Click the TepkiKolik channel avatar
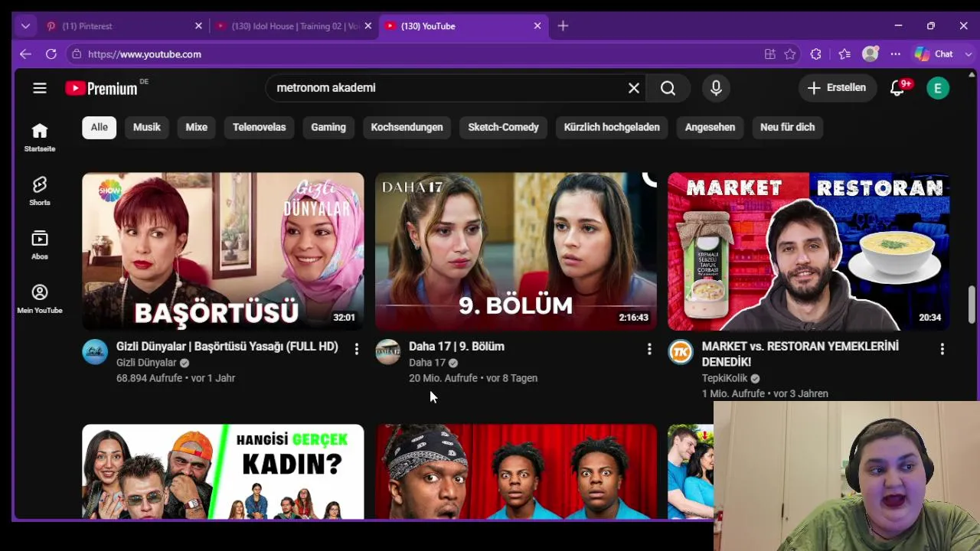Viewport: 980px width, 551px height. tap(681, 352)
